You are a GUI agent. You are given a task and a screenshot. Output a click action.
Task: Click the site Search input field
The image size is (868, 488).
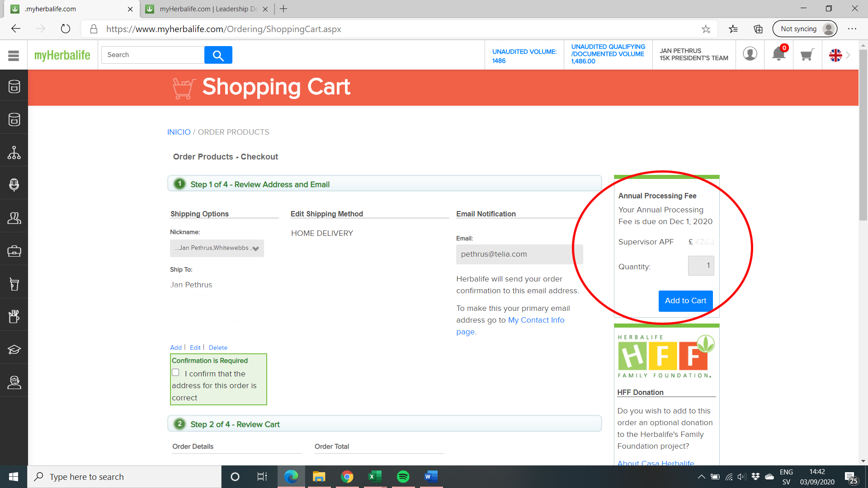tap(153, 55)
